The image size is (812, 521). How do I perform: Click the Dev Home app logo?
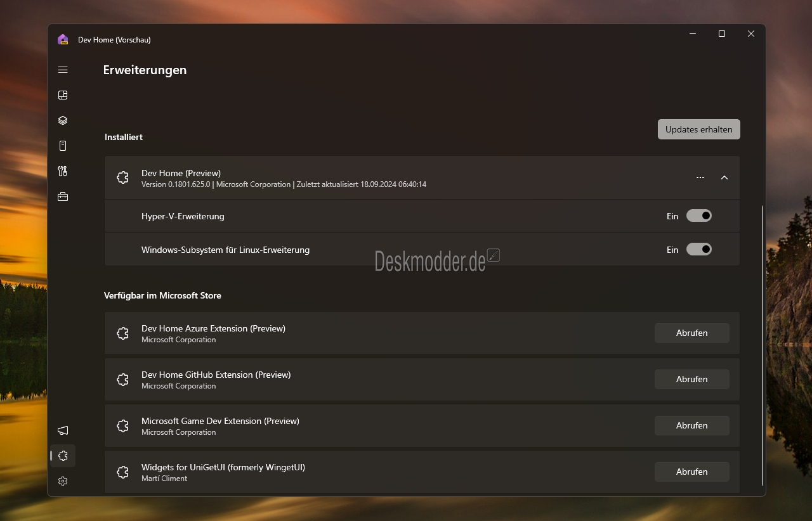click(x=63, y=39)
